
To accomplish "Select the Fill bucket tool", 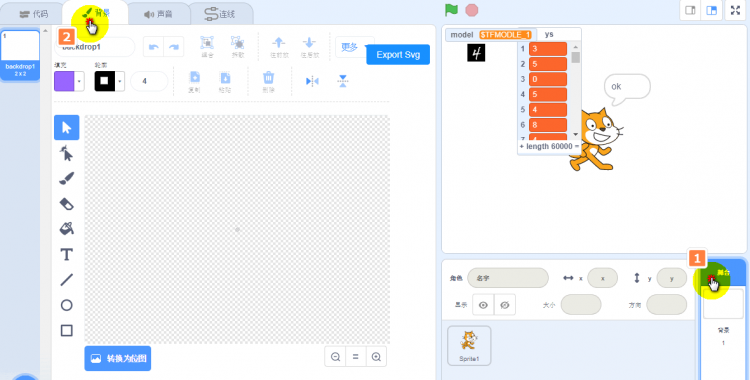I will (x=66, y=229).
